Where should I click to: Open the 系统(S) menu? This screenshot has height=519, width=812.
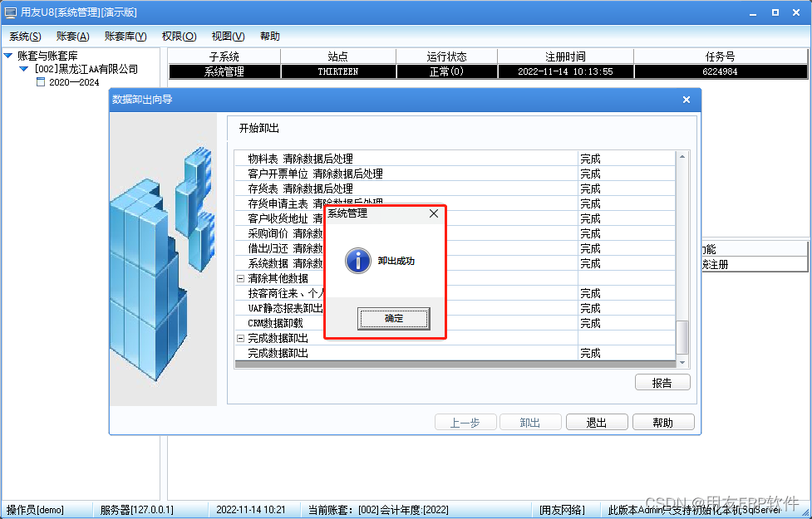tap(26, 37)
